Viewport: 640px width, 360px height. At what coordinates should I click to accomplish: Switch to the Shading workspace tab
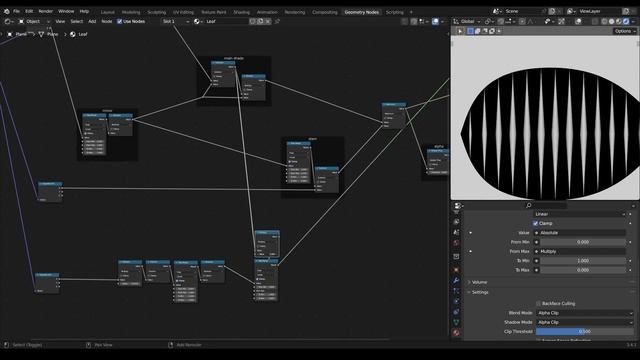point(241,12)
